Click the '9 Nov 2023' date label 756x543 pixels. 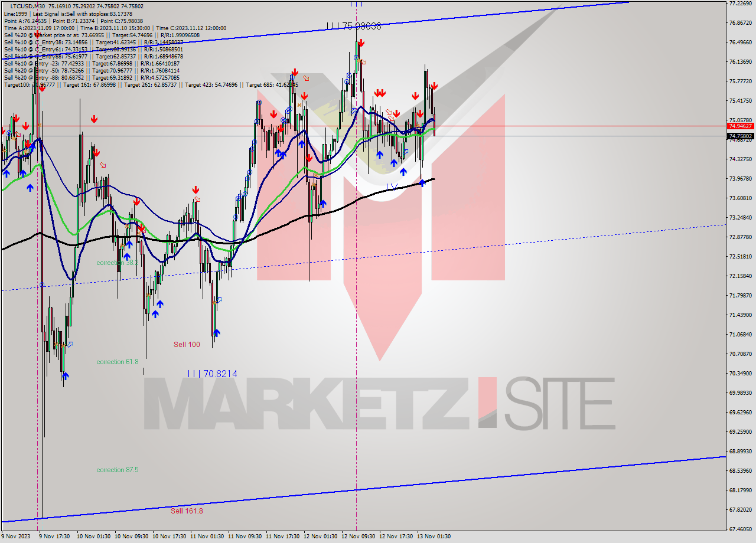[15, 537]
